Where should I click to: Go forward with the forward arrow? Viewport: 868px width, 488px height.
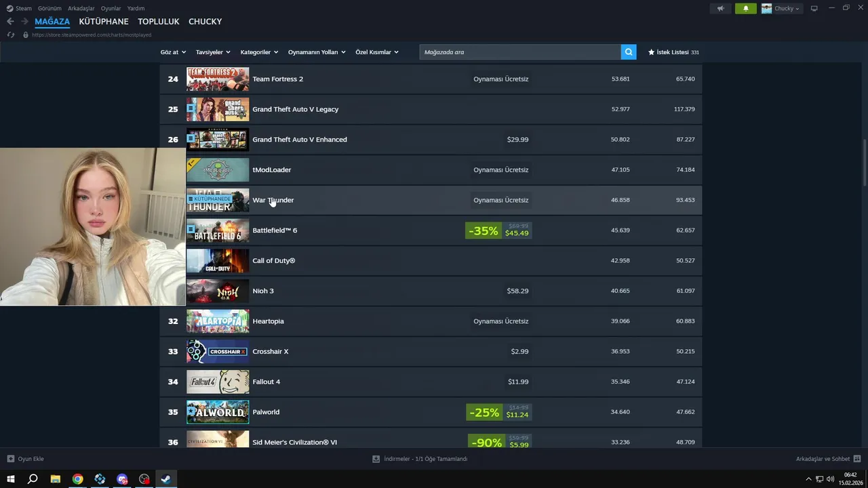click(x=24, y=22)
